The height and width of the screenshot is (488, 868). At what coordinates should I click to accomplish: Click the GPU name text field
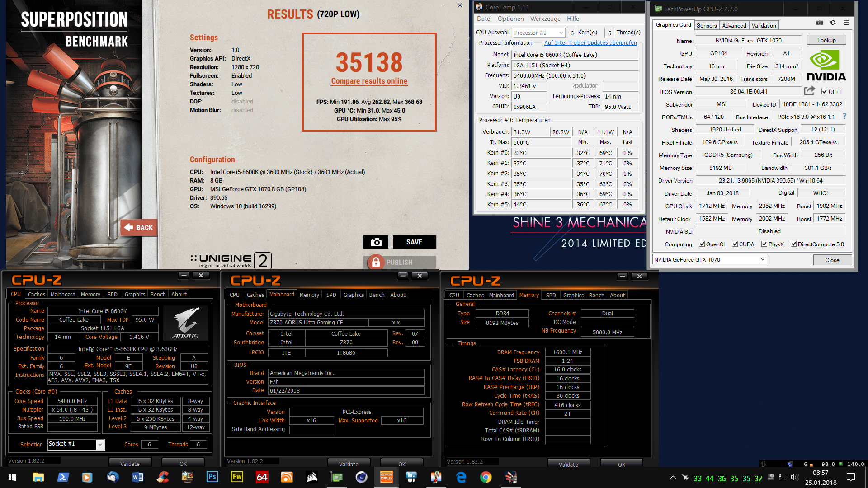click(x=748, y=40)
